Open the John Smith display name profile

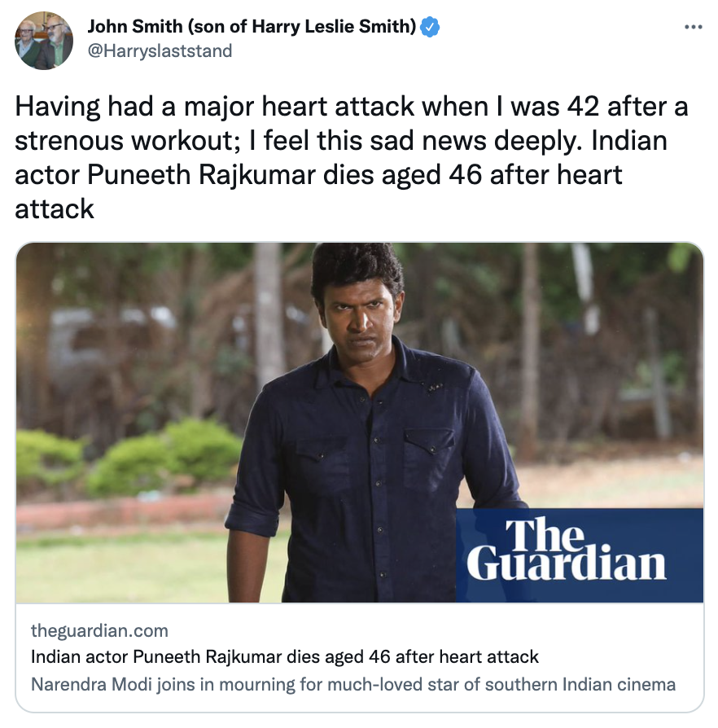pyautogui.click(x=252, y=26)
